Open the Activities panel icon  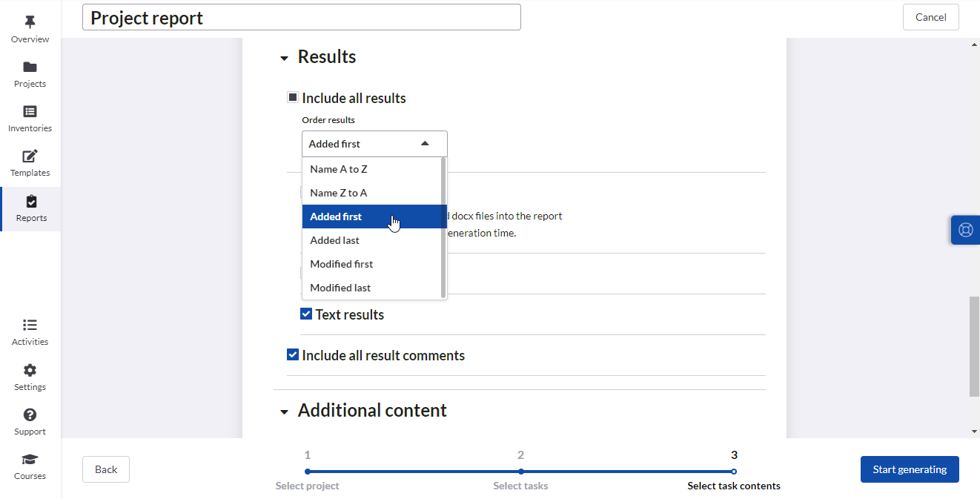[30, 331]
